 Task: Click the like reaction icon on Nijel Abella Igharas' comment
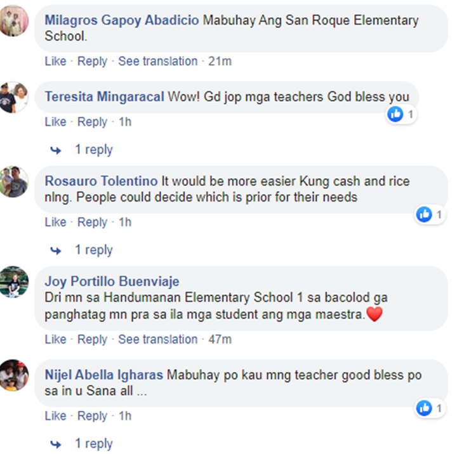point(424,408)
